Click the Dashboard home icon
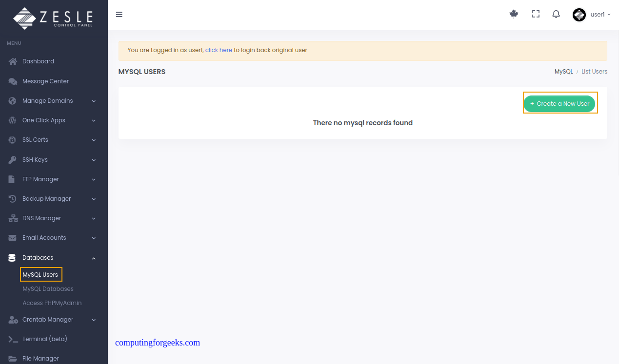619x364 pixels. tap(13, 61)
